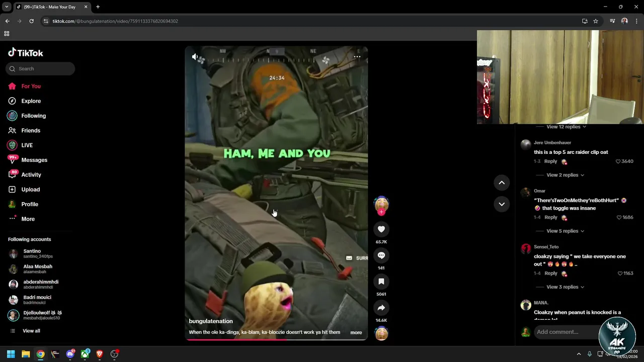644x362 pixels.
Task: Like the video with the heart icon
Action: pos(381,229)
